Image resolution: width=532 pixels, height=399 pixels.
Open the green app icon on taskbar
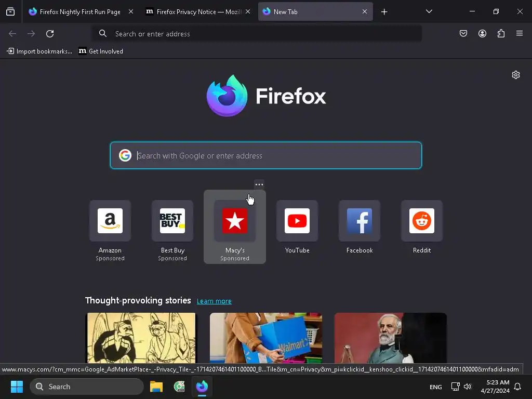point(179,387)
